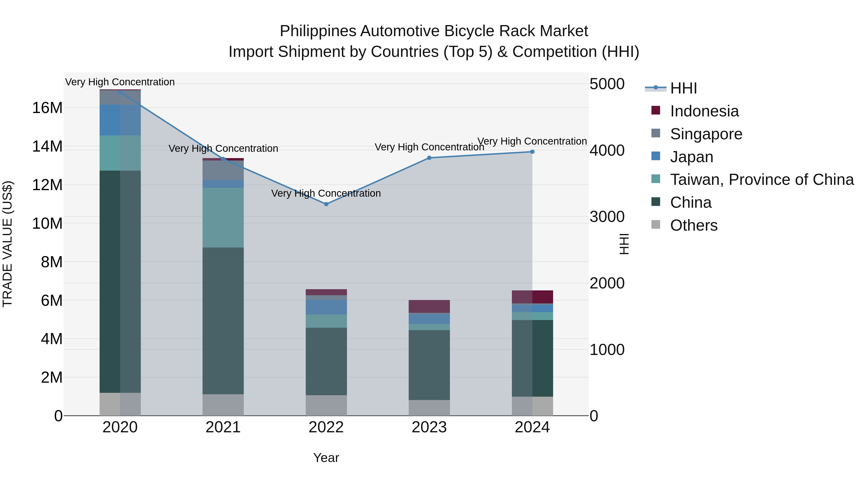The image size is (868, 488).
Task: Click the 'Year' x-axis title
Action: pos(326,458)
